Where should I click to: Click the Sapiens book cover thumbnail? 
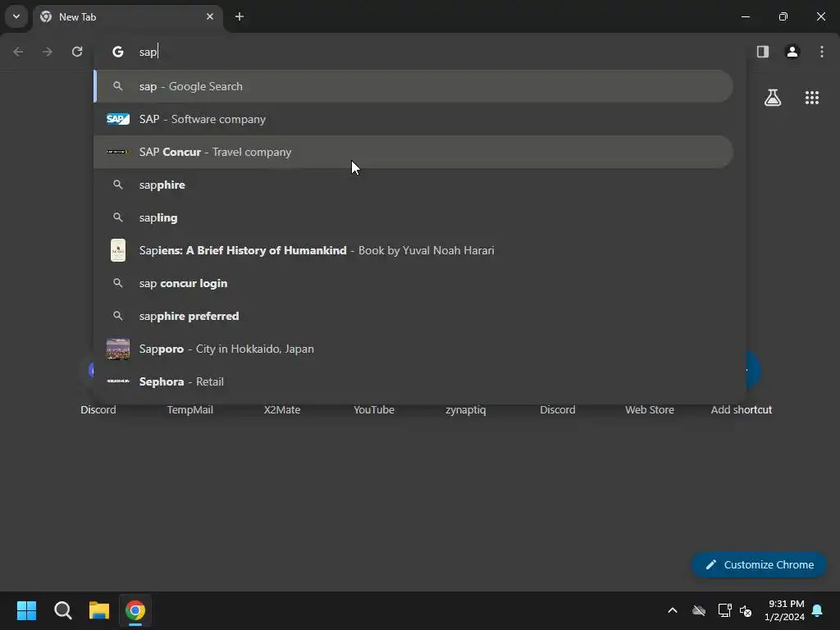[x=118, y=250]
